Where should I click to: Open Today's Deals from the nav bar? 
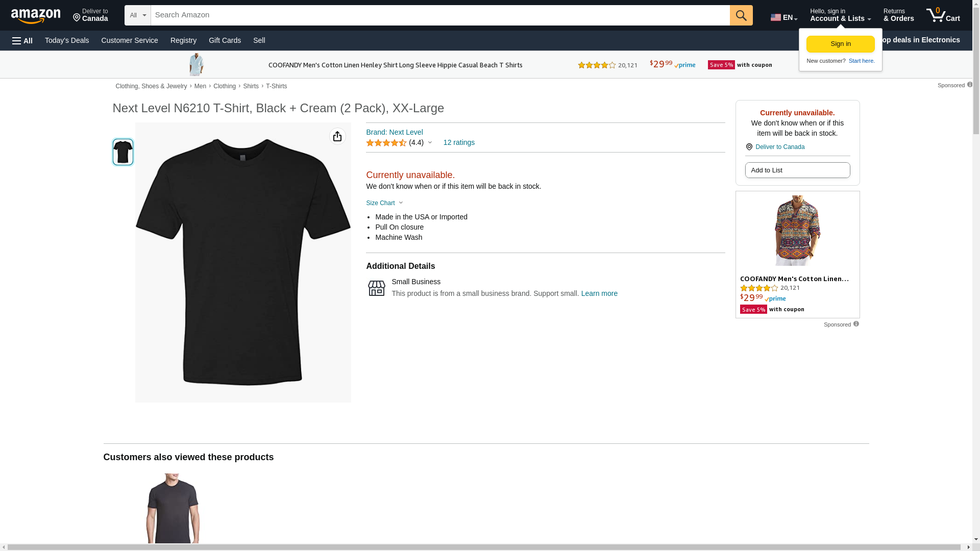(x=67, y=40)
